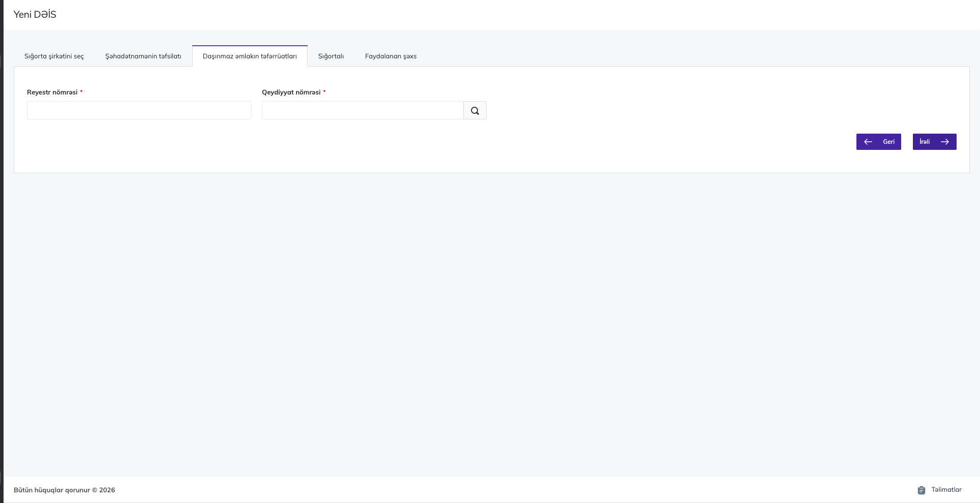The image size is (980, 503).
Task: Open the Təlimatlar link text
Action: 946,490
